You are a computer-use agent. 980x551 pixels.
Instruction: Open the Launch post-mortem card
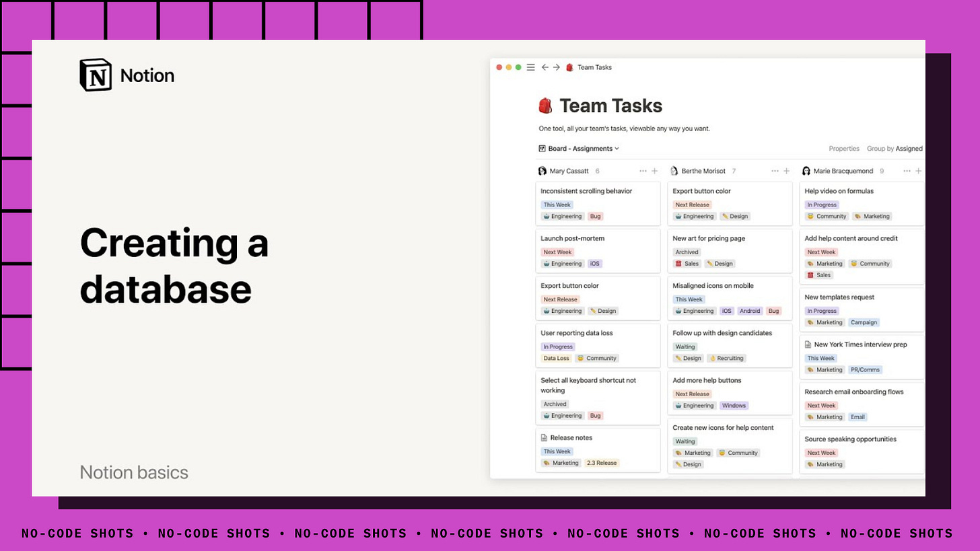pyautogui.click(x=598, y=250)
